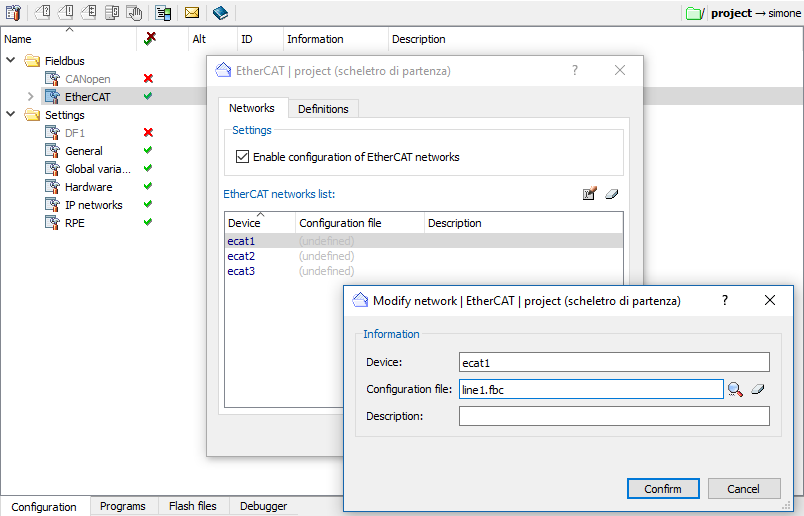The height and width of the screenshot is (516, 804).
Task: Click the tag with list toolbar icon
Action: coord(89,12)
